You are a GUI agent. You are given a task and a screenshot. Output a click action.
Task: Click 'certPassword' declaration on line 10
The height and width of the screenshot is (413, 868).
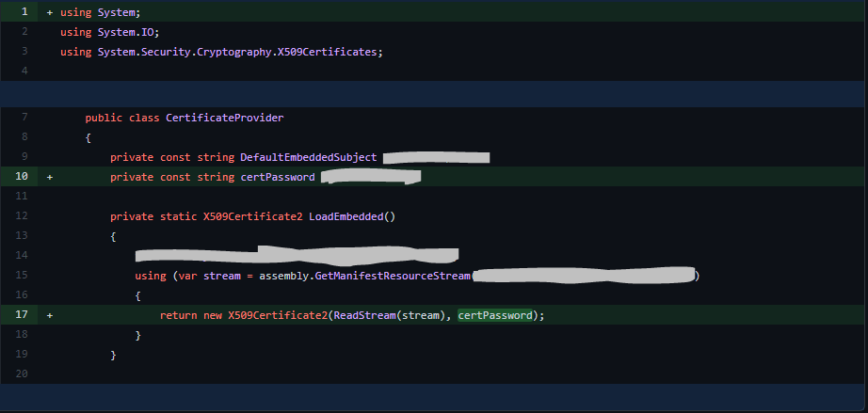(x=278, y=177)
